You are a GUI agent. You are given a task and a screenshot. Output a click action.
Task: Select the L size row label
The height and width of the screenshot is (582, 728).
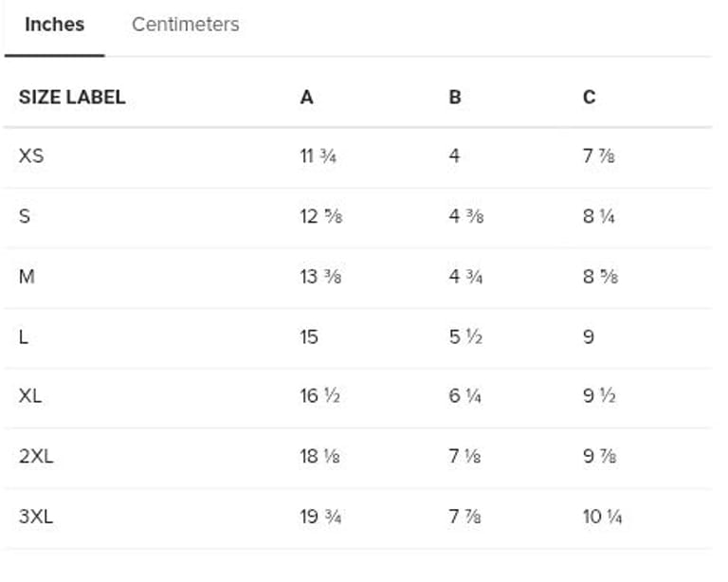[24, 336]
